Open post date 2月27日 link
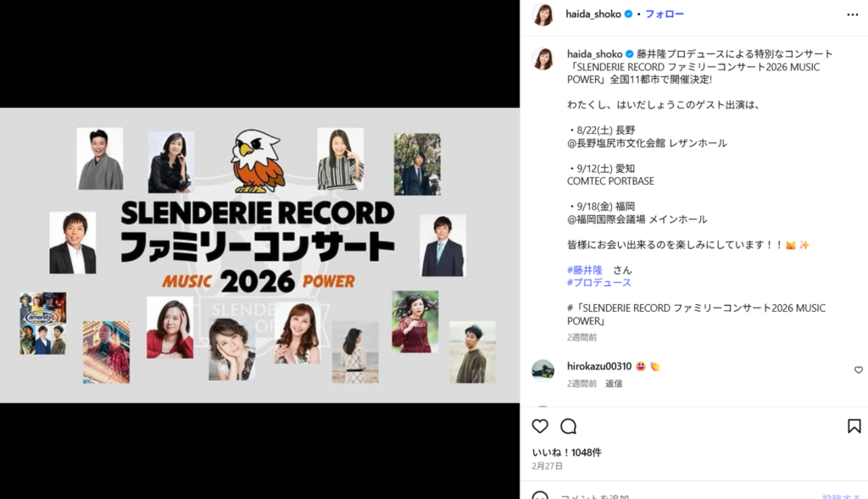The height and width of the screenshot is (499, 868). 547,466
